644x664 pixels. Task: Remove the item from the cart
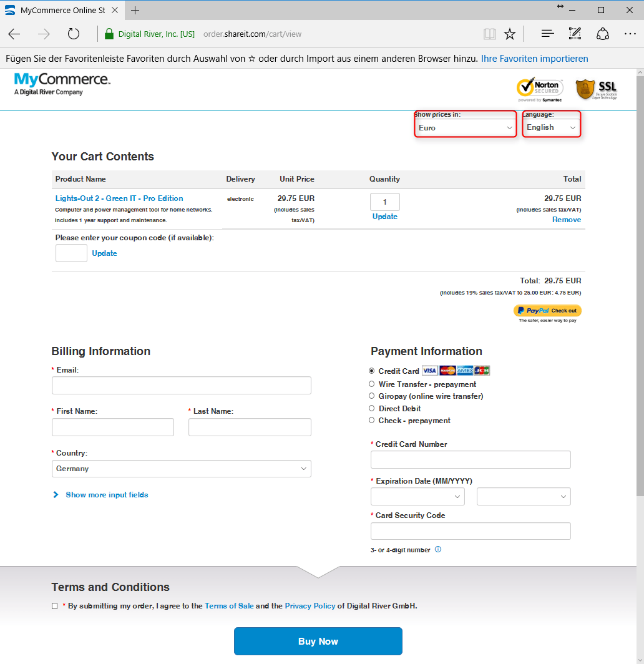567,220
